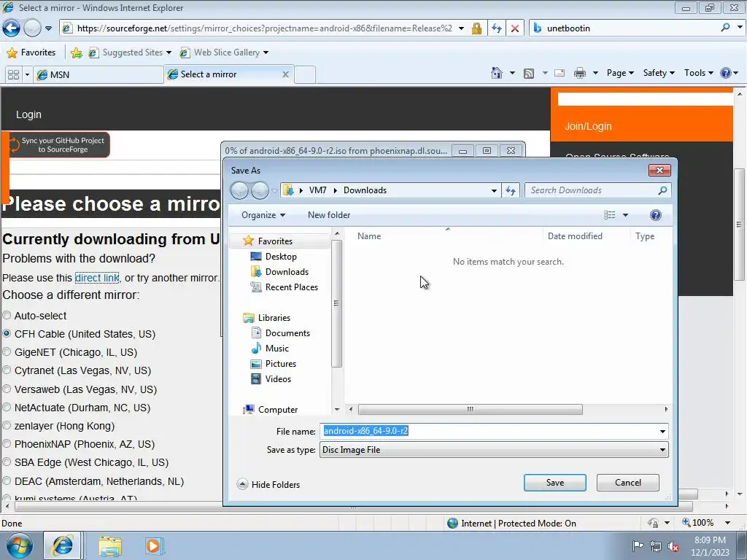Open the IE address bar dropdown

coord(461,28)
